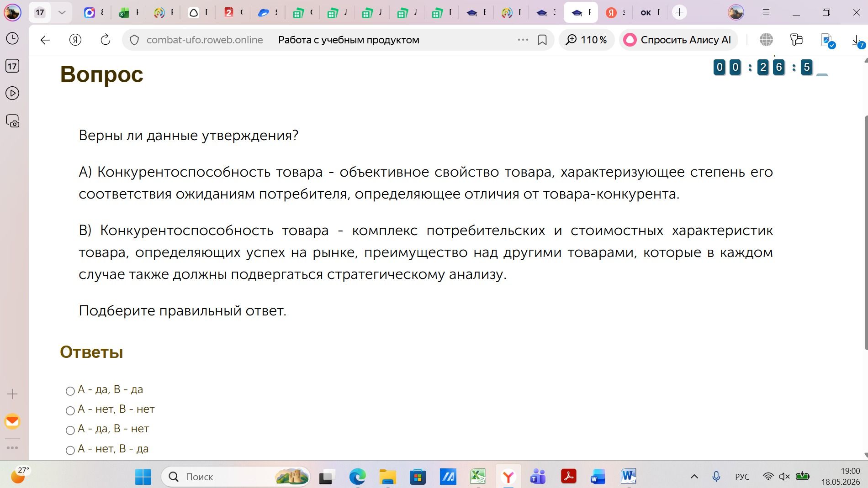The height and width of the screenshot is (488, 868).
Task: Select answer 'А - да, В - нет'
Action: [70, 430]
